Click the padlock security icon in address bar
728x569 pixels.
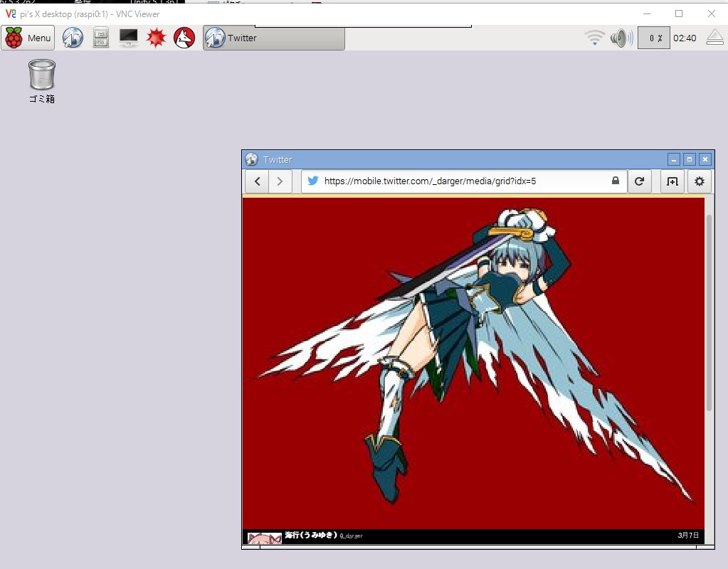pos(615,181)
